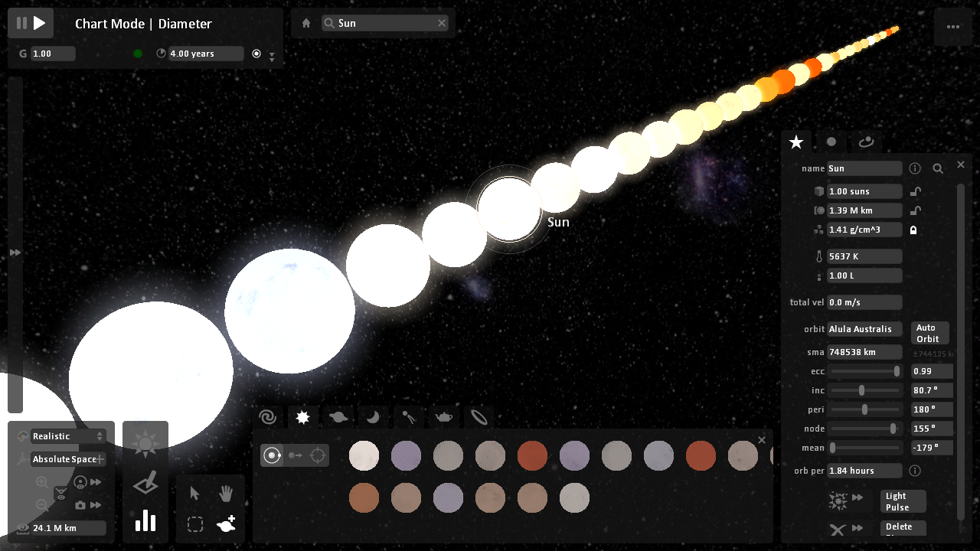
Task: Switch to the star properties tab
Action: pos(796,142)
